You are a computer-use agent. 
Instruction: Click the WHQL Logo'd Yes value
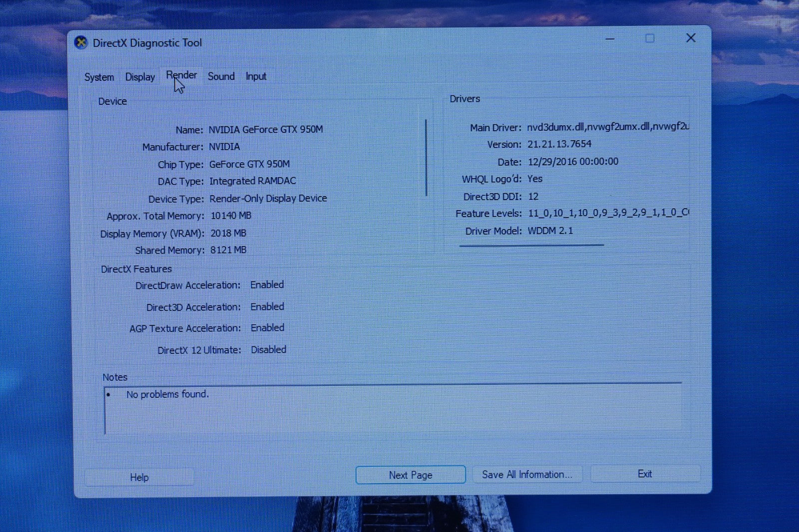point(534,179)
